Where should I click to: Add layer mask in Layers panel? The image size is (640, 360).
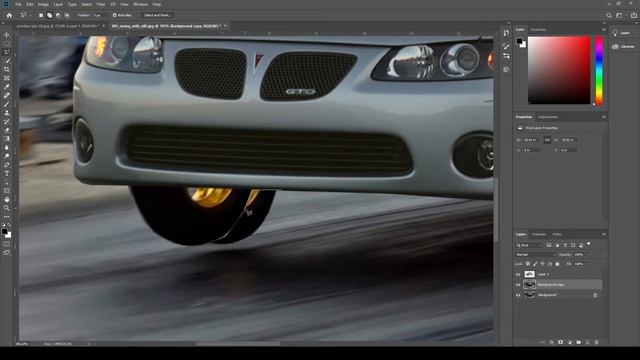click(x=560, y=342)
